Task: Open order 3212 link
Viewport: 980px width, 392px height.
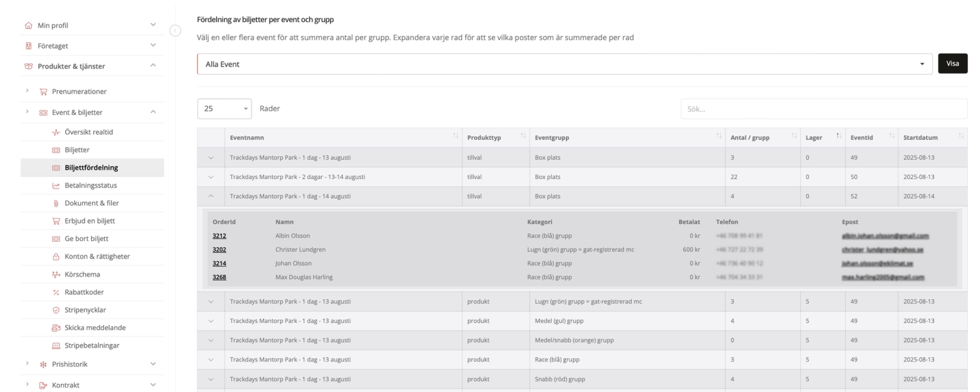Action: click(219, 236)
